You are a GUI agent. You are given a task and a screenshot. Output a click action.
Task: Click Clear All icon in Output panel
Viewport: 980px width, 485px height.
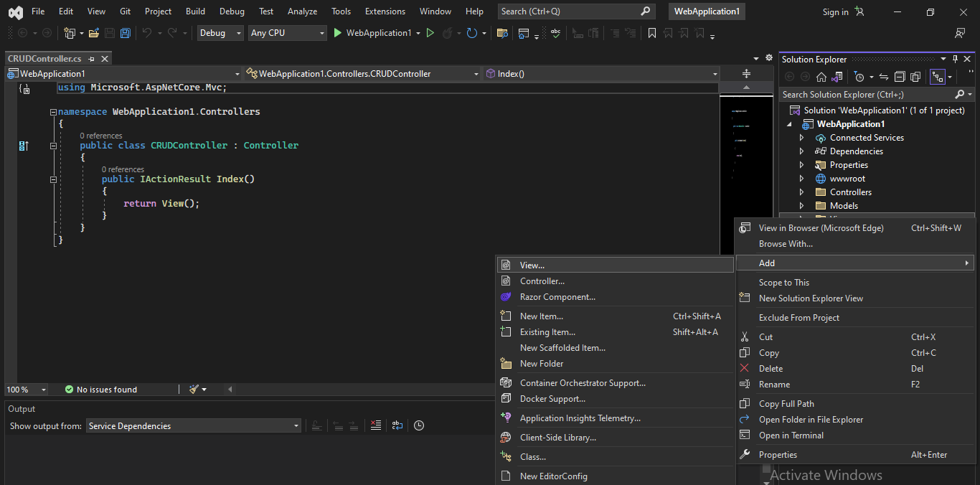click(x=376, y=425)
